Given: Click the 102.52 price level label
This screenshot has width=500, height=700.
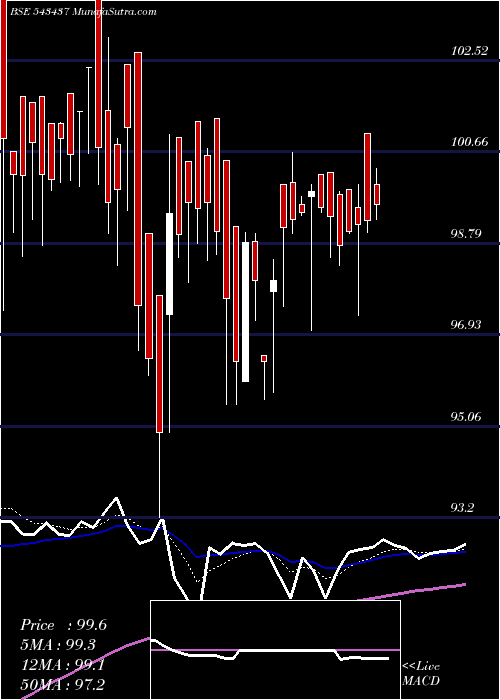Looking at the screenshot, I should pyautogui.click(x=470, y=51).
